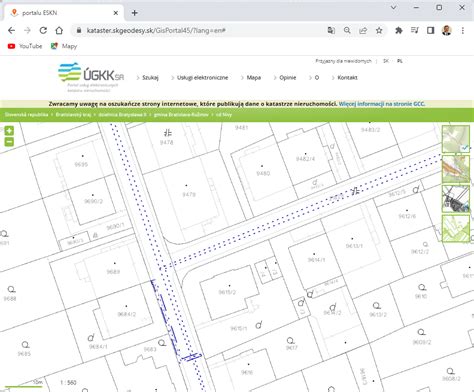Select parcel 9613/1 on the map
Viewport: 474px width, 392px height.
[x=354, y=246]
